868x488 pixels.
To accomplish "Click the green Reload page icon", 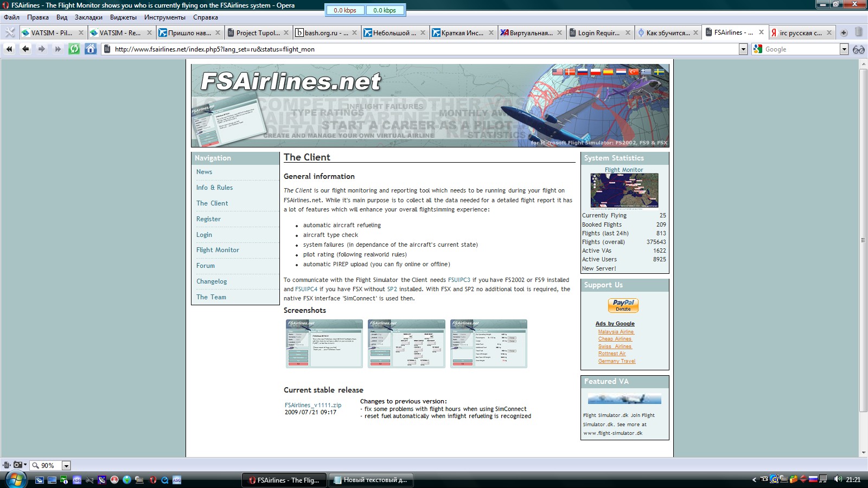I will pyautogui.click(x=74, y=49).
